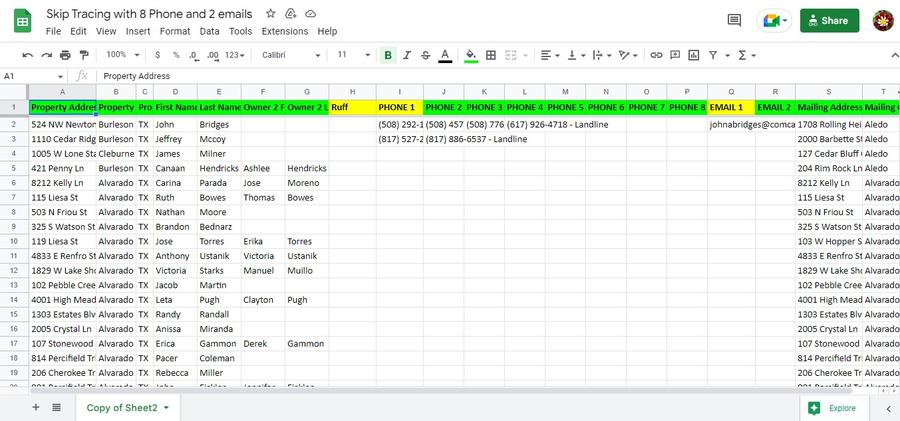The height and width of the screenshot is (421, 900).
Task: Open vertical align options
Action: pyautogui.click(x=576, y=55)
